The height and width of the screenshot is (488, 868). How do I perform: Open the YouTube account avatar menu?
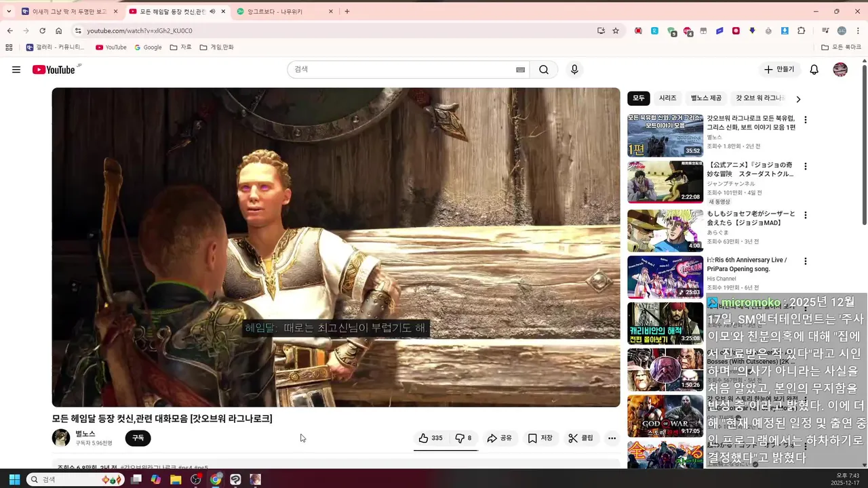click(x=840, y=70)
